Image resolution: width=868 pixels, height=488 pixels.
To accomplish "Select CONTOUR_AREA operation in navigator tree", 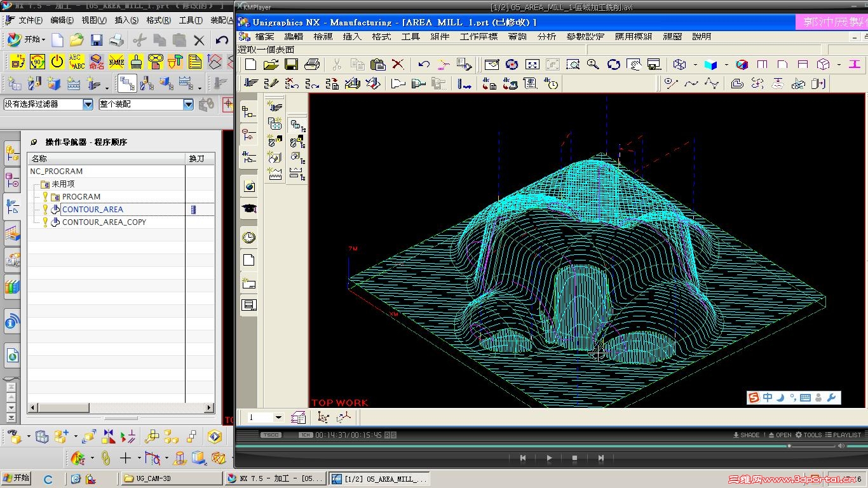I will 92,210.
